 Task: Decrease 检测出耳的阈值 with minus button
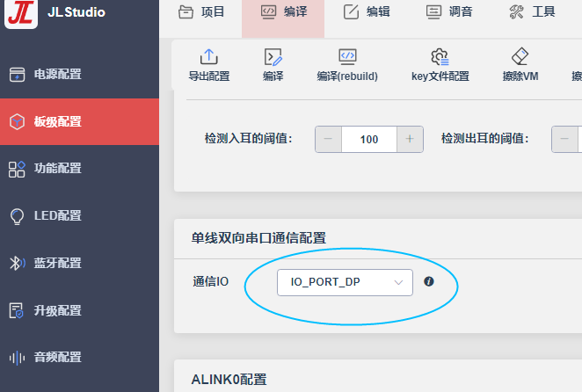point(564,139)
